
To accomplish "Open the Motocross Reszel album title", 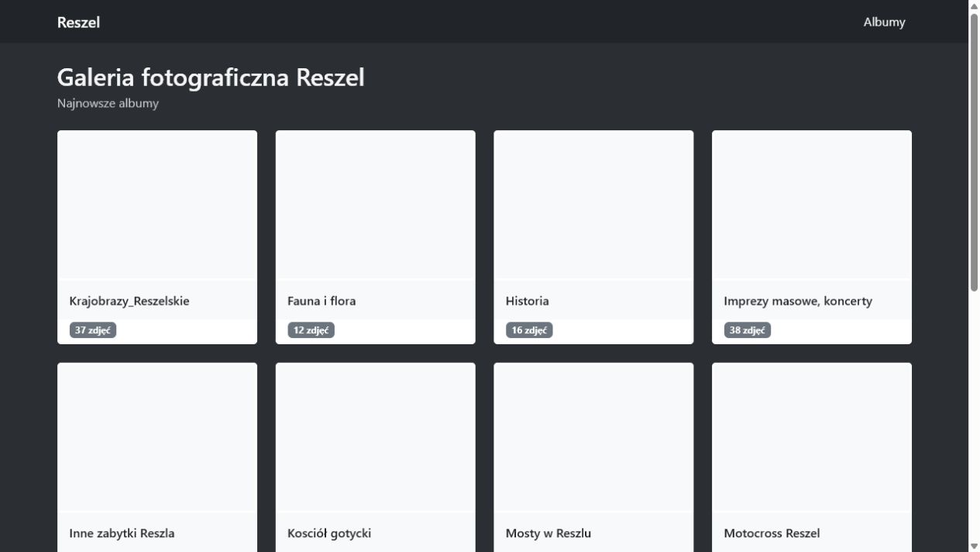I will click(772, 533).
